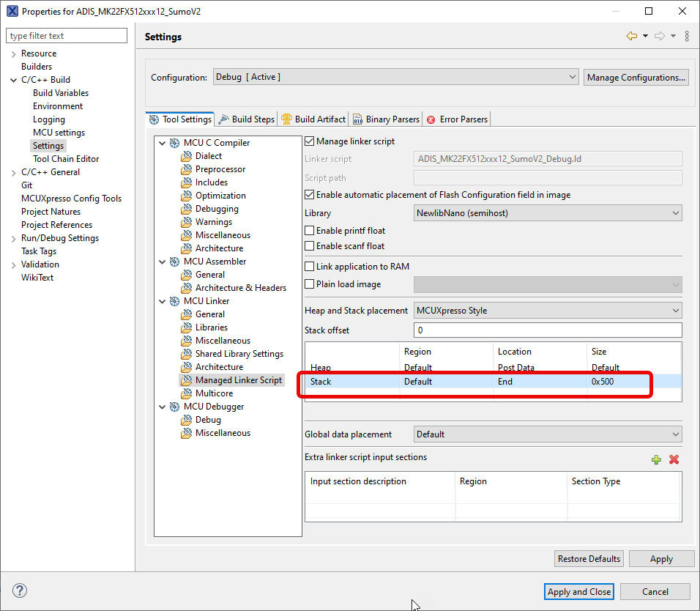The width and height of the screenshot is (700, 611).
Task: Click Apply and Close
Action: (578, 591)
